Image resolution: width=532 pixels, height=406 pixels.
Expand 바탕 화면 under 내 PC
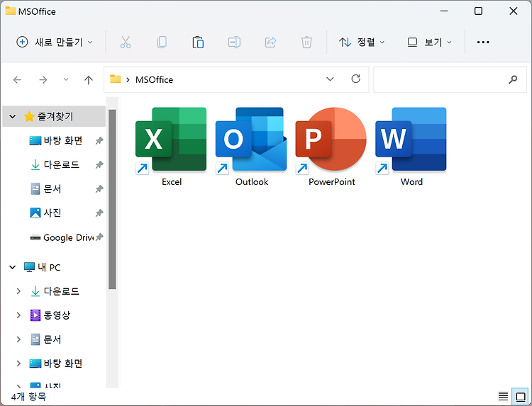click(18, 363)
